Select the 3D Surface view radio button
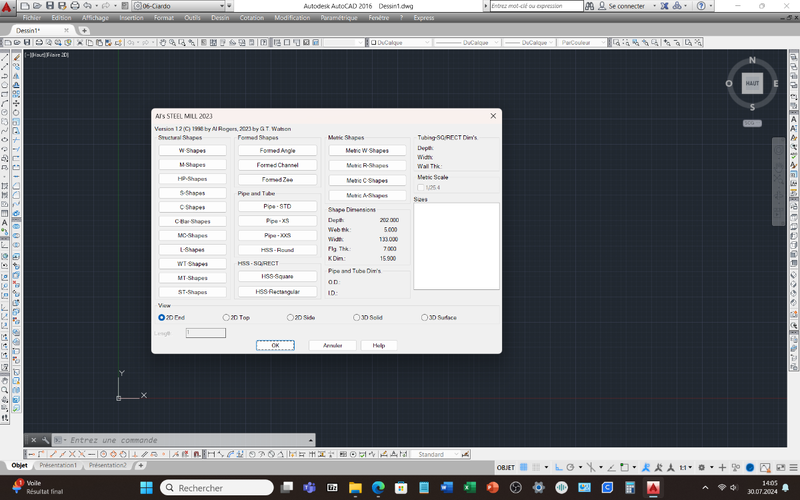The width and height of the screenshot is (800, 500). [424, 317]
